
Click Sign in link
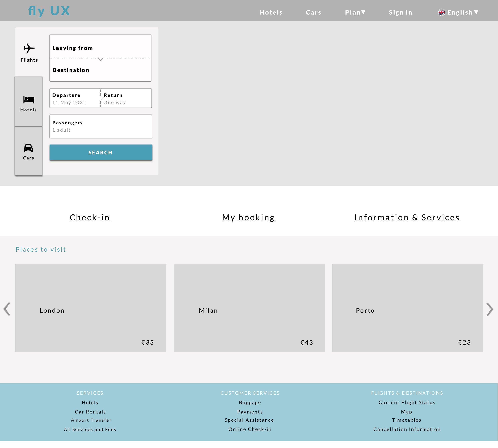(400, 12)
